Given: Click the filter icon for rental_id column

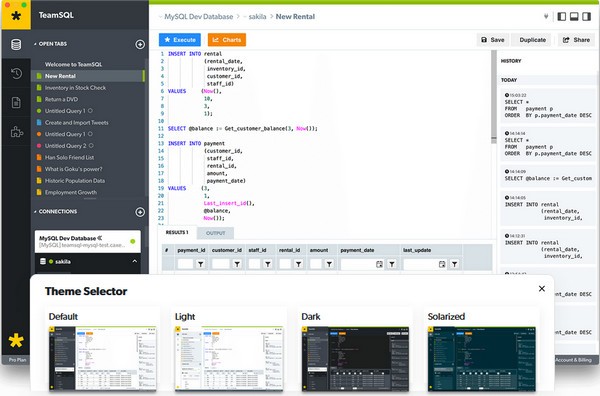Looking at the screenshot, I should click(298, 264).
